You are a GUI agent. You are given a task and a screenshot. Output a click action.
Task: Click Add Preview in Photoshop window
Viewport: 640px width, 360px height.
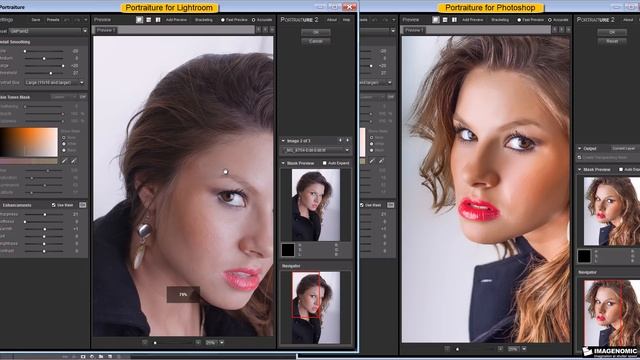tap(473, 20)
